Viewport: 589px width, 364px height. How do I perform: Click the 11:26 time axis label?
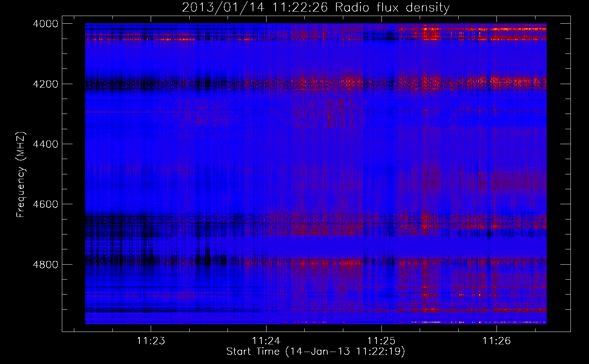click(x=497, y=341)
